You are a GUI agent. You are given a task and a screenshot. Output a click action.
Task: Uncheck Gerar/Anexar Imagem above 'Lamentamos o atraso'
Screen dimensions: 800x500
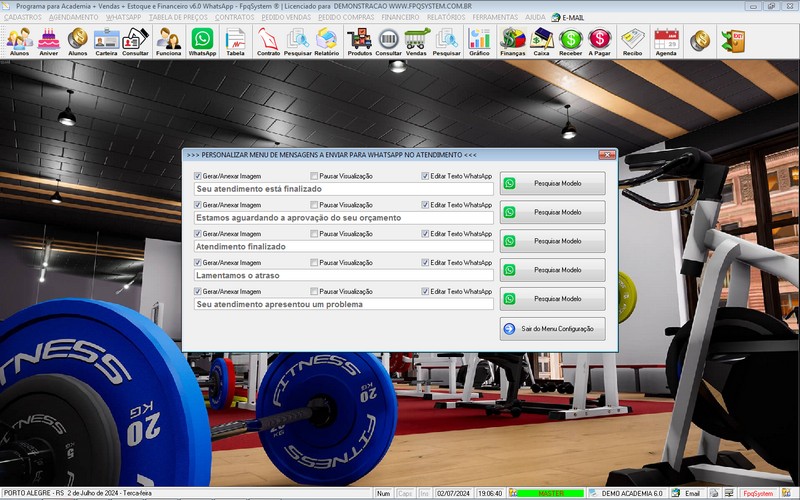coord(197,262)
